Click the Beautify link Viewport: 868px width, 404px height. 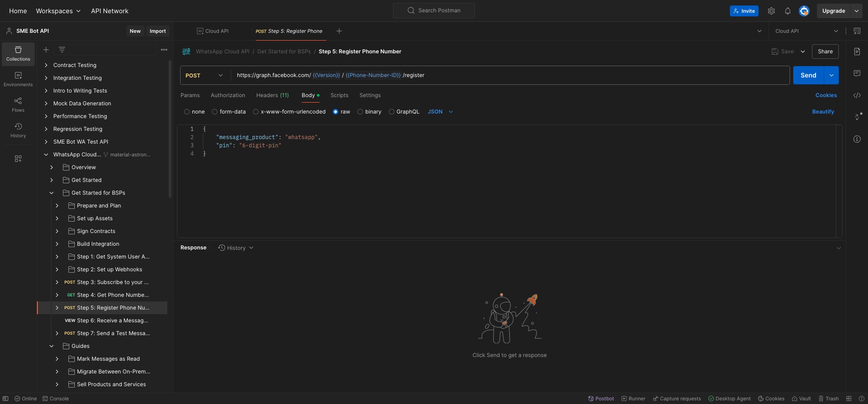823,112
